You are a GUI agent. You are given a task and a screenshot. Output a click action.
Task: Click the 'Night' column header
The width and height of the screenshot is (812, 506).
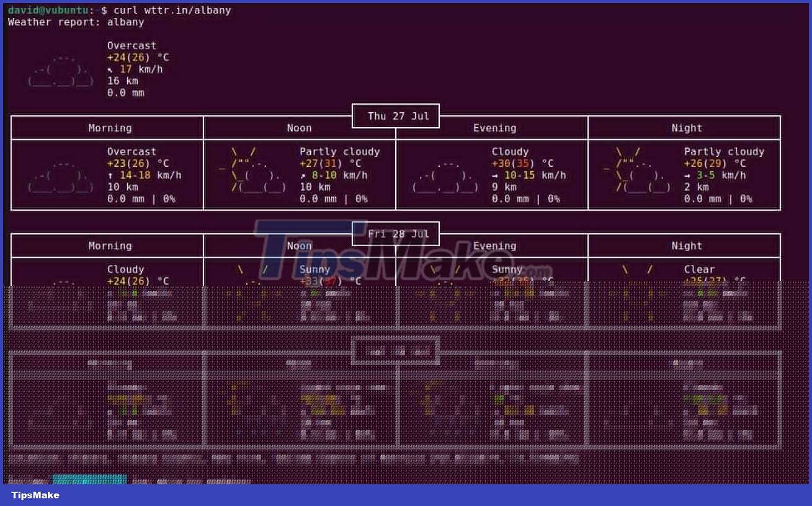point(687,128)
